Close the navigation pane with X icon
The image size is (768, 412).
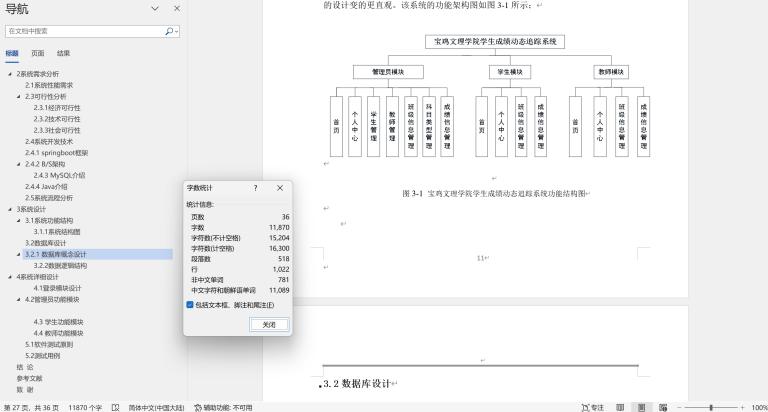pyautogui.click(x=176, y=9)
